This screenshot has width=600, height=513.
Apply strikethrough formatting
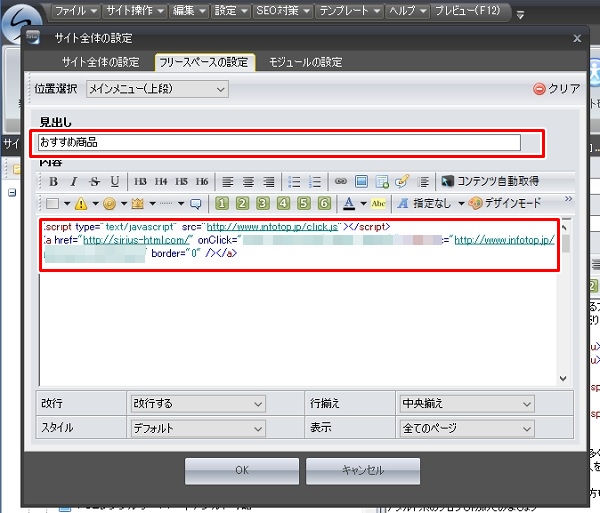pos(94,182)
